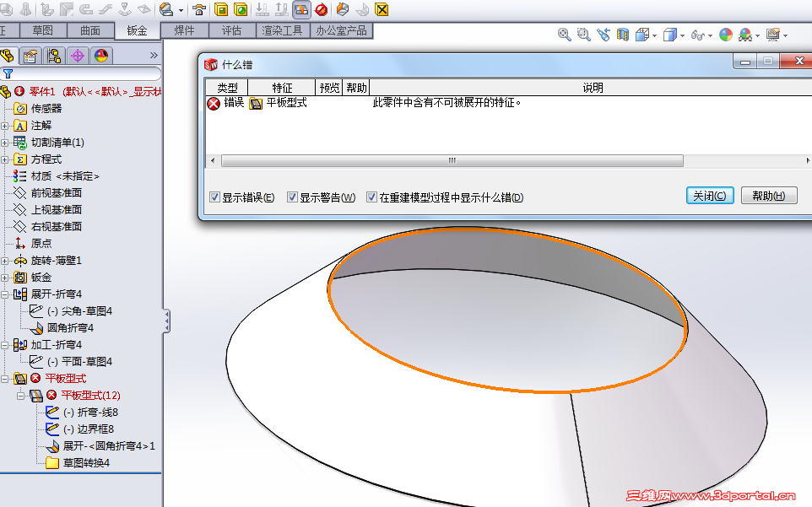Image resolution: width=812 pixels, height=507 pixels.
Task: Switch to the 焊件 tab
Action: pos(184,30)
